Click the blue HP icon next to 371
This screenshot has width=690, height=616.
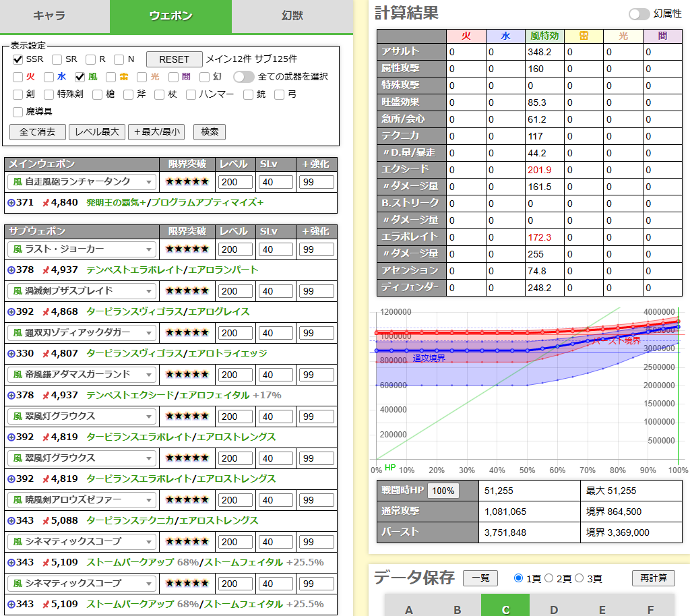[11, 202]
